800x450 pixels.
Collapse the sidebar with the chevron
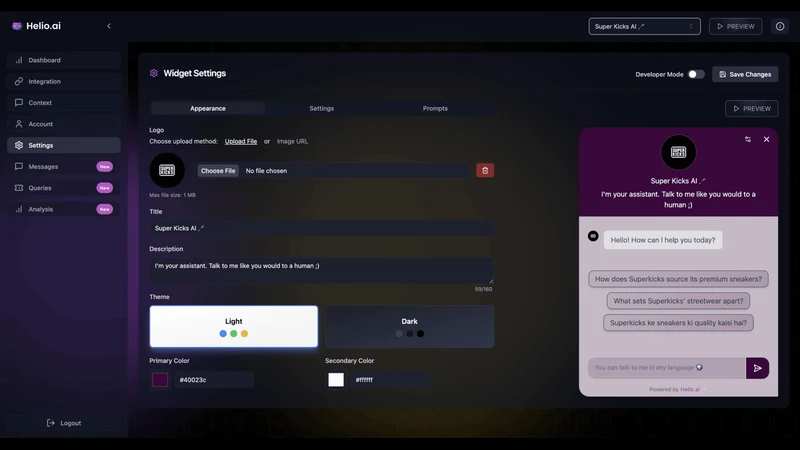(x=109, y=26)
